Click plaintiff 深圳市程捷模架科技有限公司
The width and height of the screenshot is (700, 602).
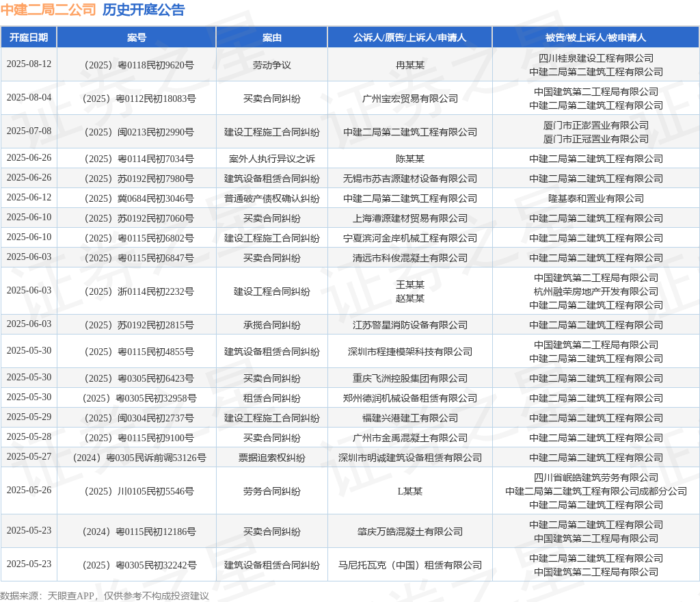[x=410, y=352]
